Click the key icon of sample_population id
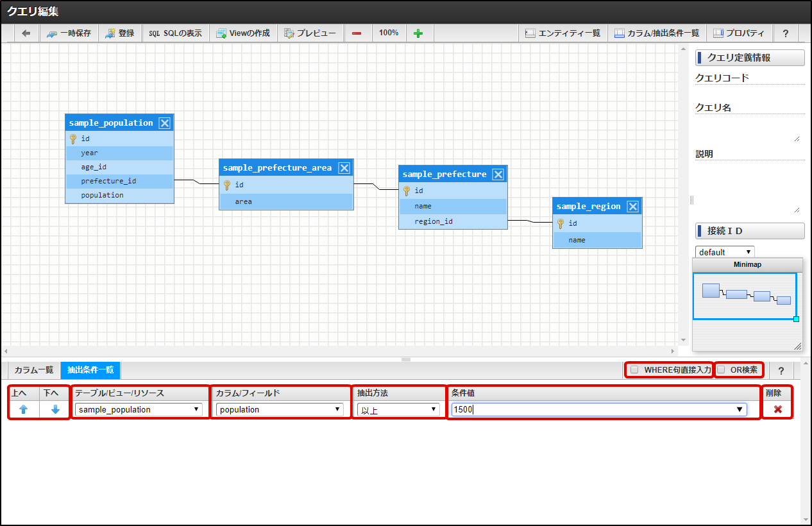This screenshot has width=812, height=526. [73, 139]
